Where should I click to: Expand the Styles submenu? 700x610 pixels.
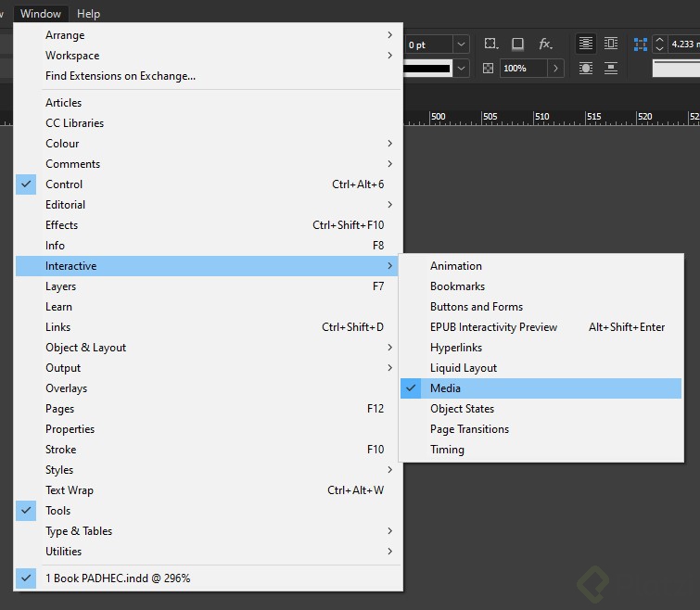click(x=209, y=469)
